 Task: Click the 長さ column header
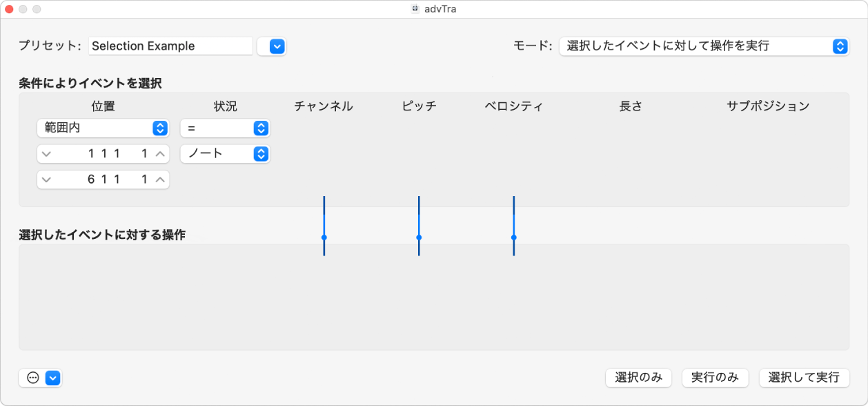[630, 106]
